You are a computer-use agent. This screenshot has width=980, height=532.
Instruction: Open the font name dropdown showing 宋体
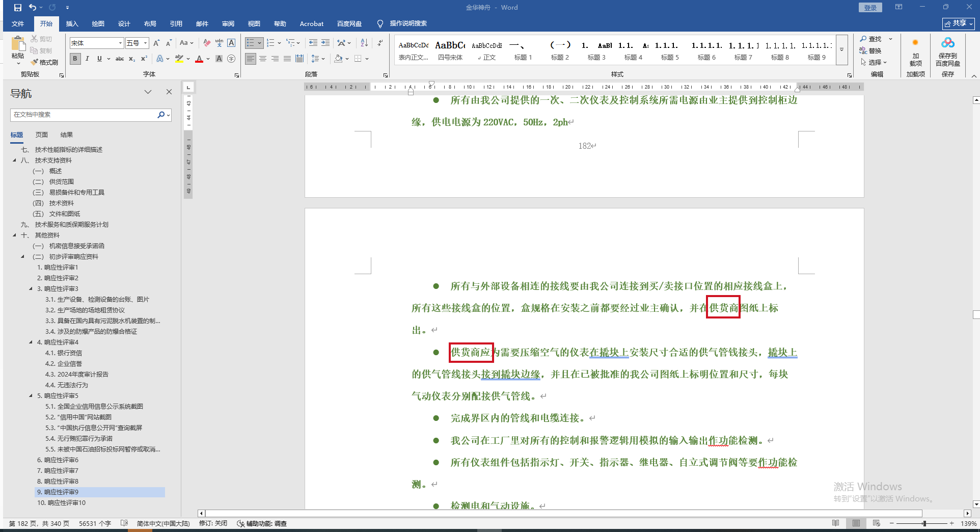pos(121,43)
